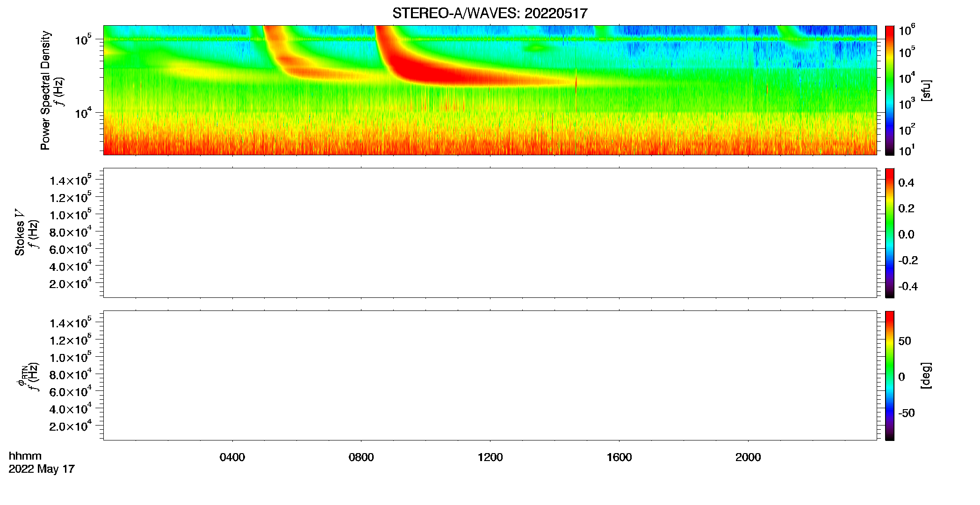Image resolution: width=980 pixels, height=505 pixels.
Task: Click the hhmm time format label
Action: [25, 456]
